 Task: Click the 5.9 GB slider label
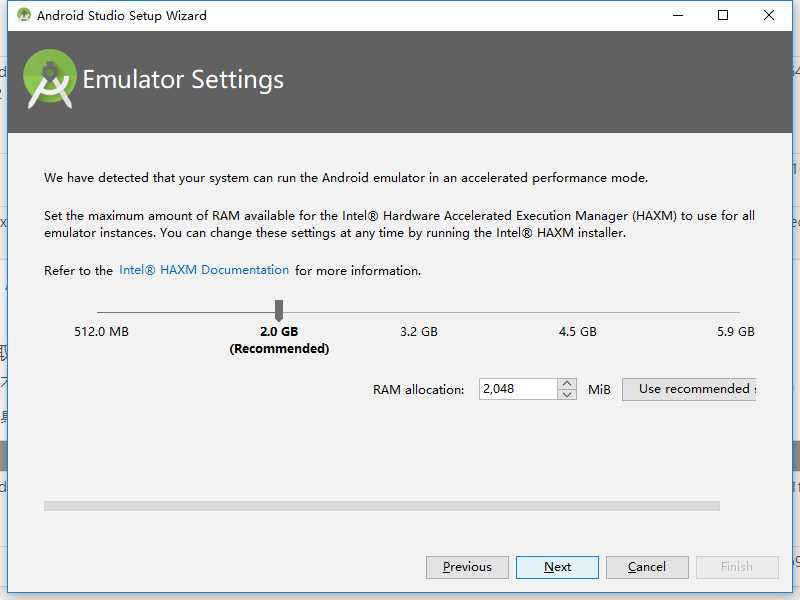736,332
